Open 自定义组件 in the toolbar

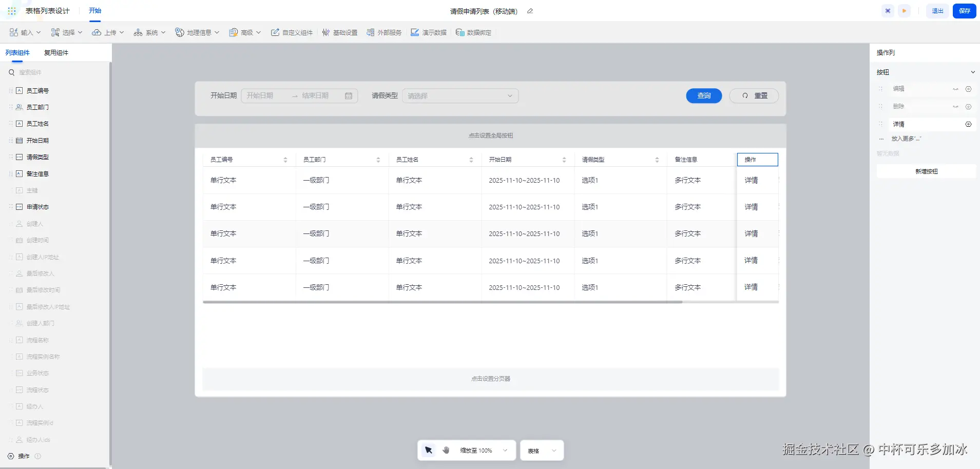click(292, 32)
